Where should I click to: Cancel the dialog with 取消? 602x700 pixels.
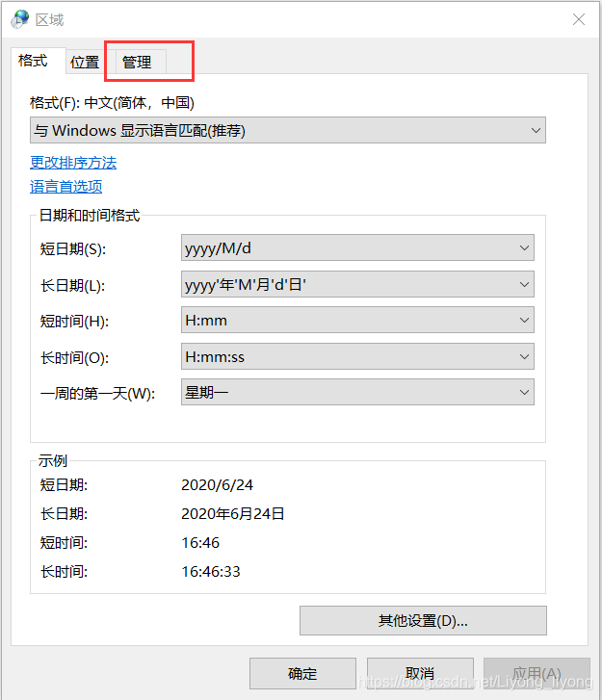click(420, 673)
